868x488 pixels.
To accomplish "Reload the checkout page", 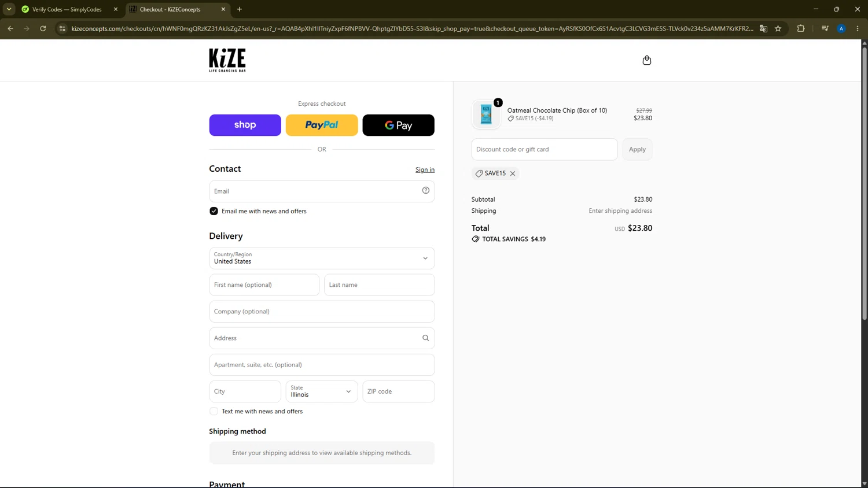I will (x=43, y=28).
